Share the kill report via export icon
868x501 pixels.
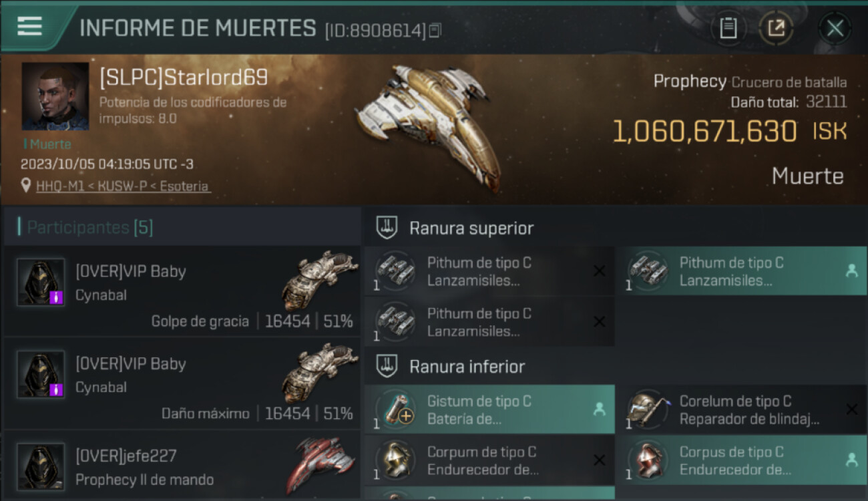[x=776, y=28]
